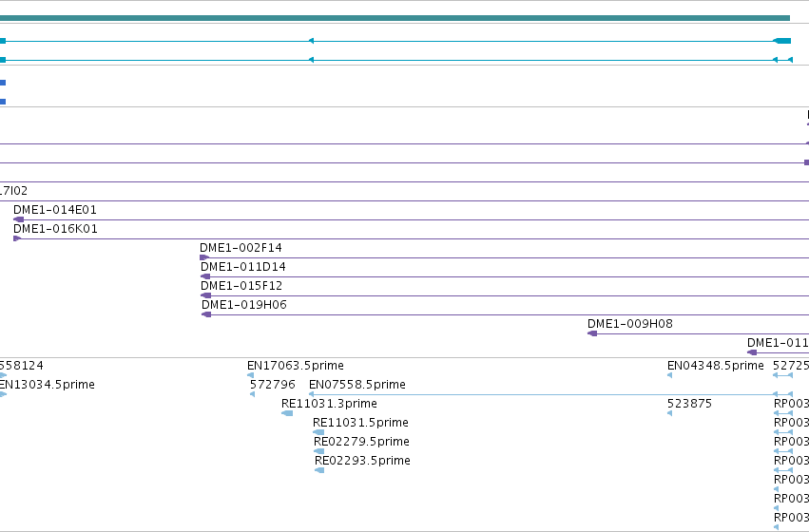Click purple arrowhead under DME1-009H08
Screen dimensions: 809x532
pyautogui.click(x=592, y=333)
